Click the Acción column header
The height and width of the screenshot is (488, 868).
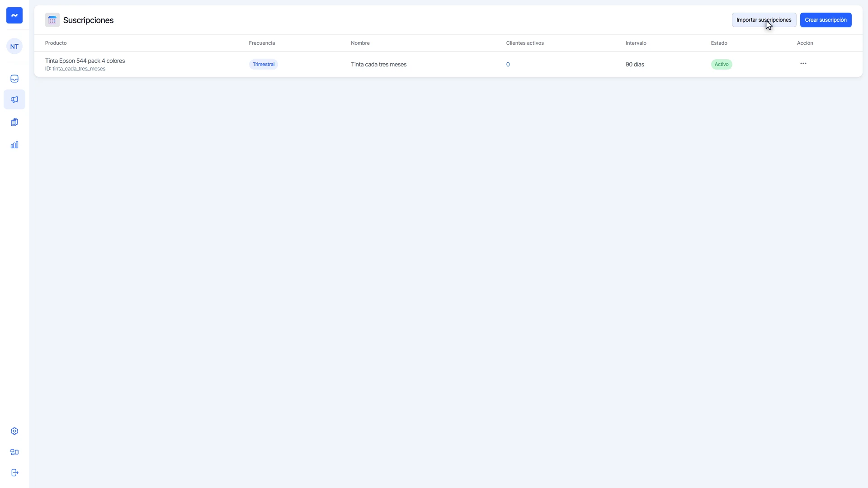pyautogui.click(x=805, y=43)
